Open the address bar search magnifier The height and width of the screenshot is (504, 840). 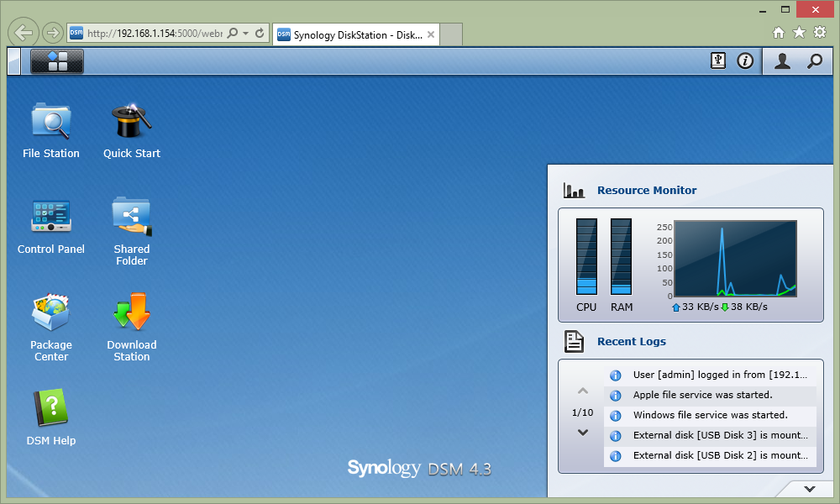[x=233, y=34]
